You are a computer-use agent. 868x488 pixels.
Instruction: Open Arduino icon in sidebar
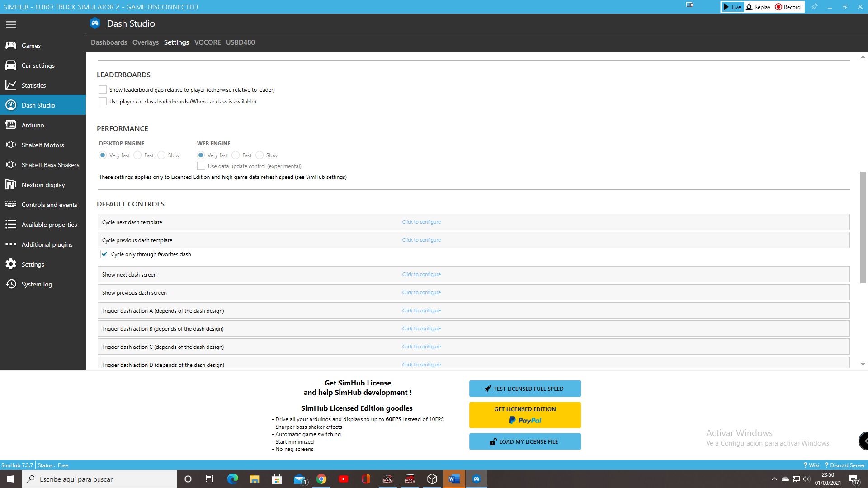[11, 125]
